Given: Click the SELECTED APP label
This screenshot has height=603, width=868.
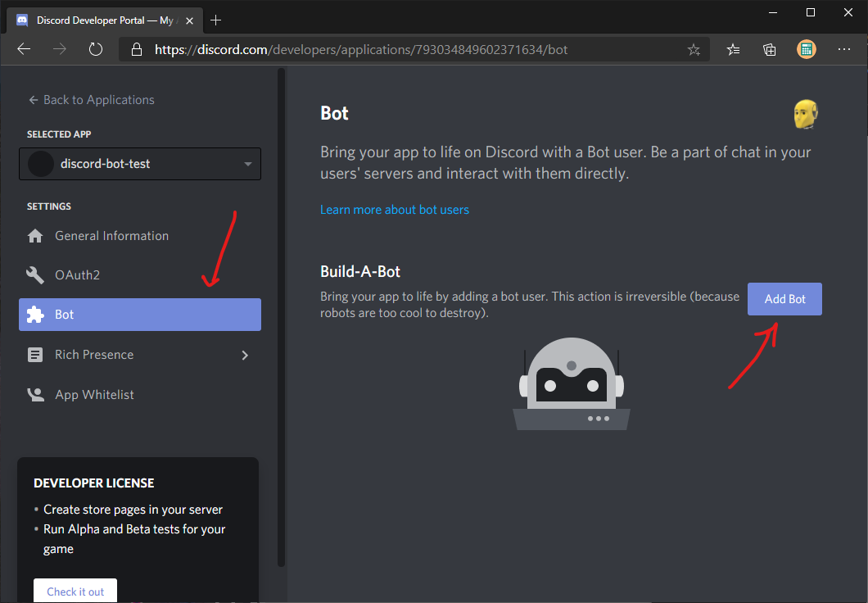Looking at the screenshot, I should click(x=59, y=134).
